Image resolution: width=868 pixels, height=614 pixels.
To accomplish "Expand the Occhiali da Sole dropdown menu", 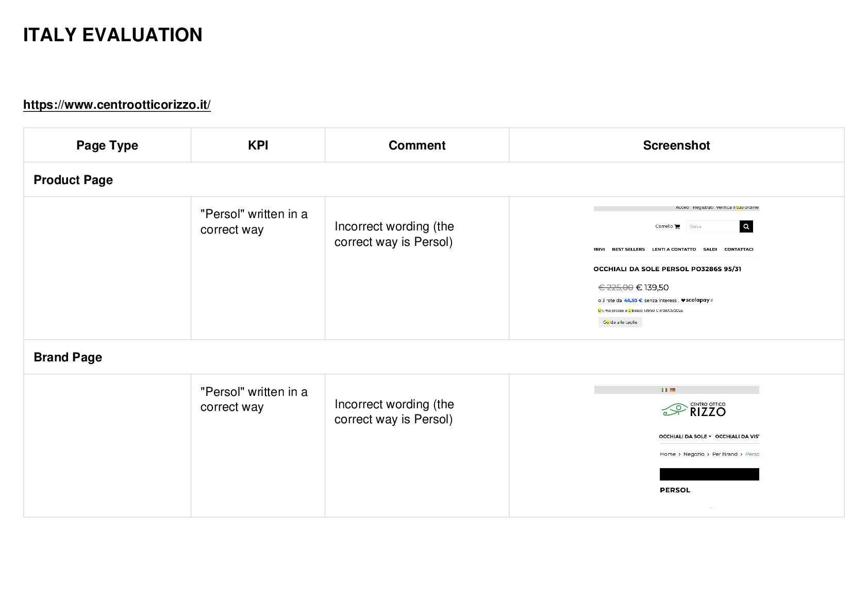I will pos(685,436).
